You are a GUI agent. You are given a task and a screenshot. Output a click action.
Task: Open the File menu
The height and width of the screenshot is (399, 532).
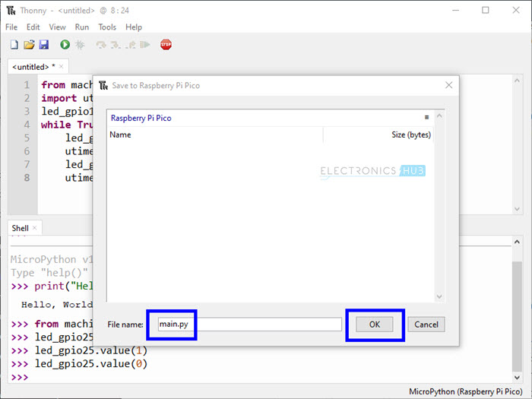coord(11,27)
